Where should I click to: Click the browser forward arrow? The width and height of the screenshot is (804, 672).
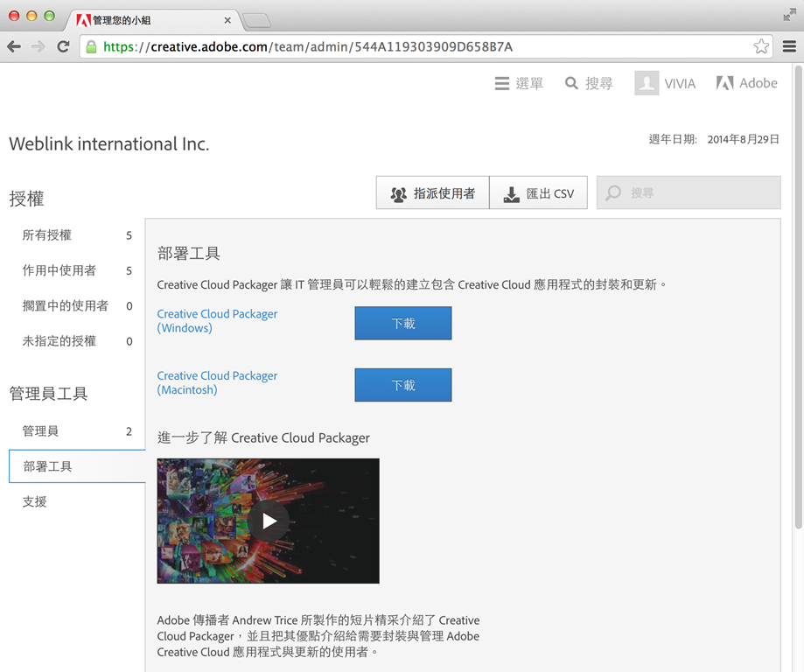38,46
